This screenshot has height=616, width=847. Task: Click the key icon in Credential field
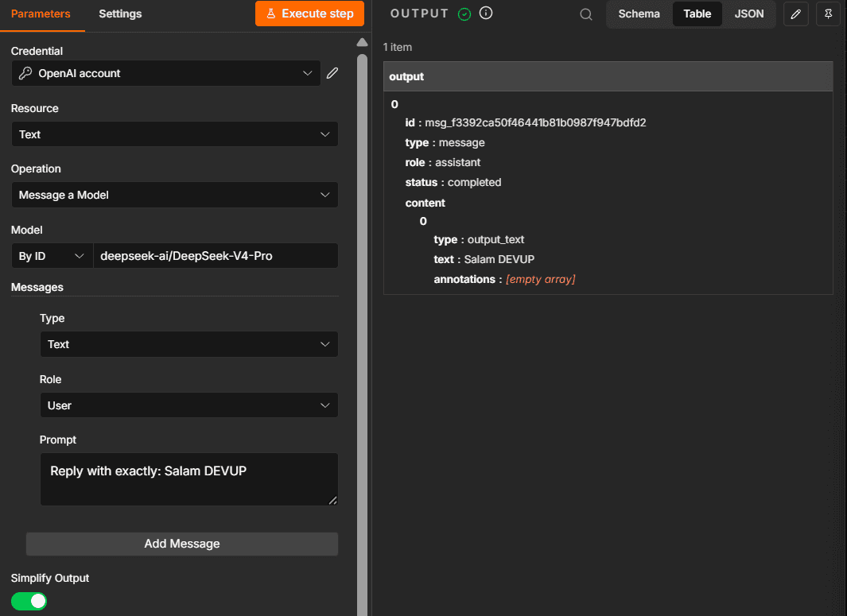pyautogui.click(x=25, y=73)
